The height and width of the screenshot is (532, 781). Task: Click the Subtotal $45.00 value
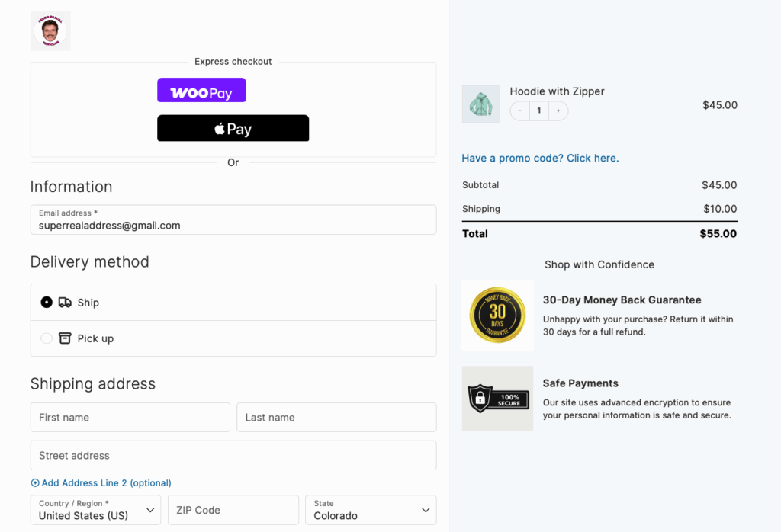click(x=719, y=184)
